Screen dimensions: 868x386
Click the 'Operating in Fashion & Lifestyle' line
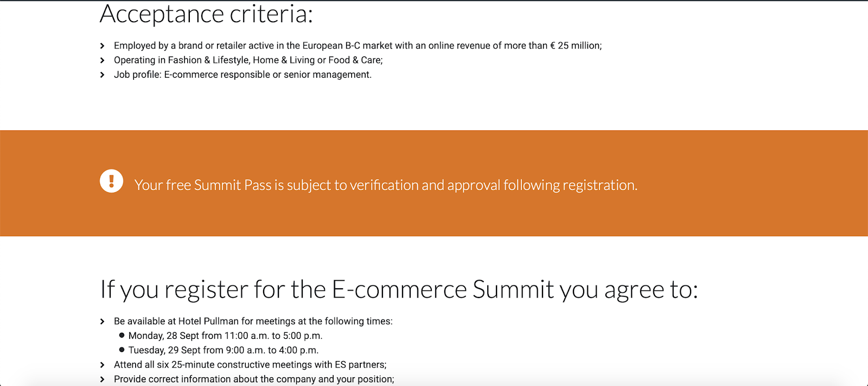pos(248,60)
